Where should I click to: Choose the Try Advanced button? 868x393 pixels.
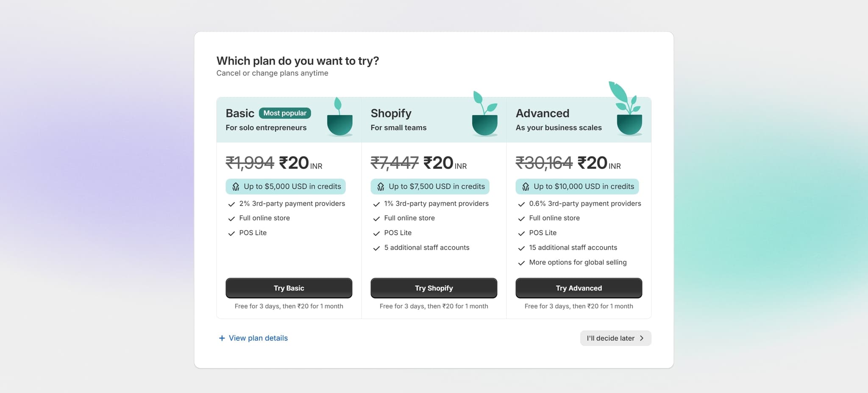[x=579, y=288]
